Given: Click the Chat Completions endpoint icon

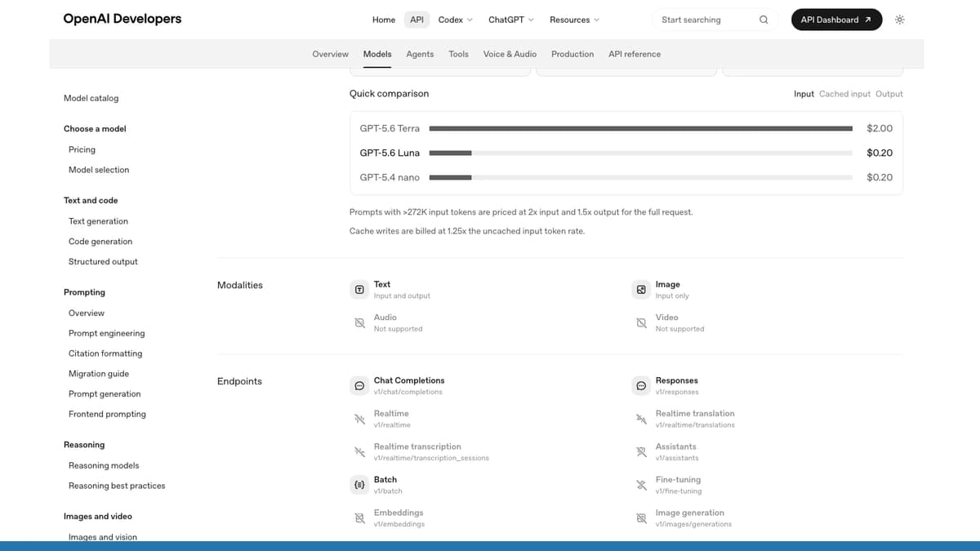Looking at the screenshot, I should click(x=359, y=385).
